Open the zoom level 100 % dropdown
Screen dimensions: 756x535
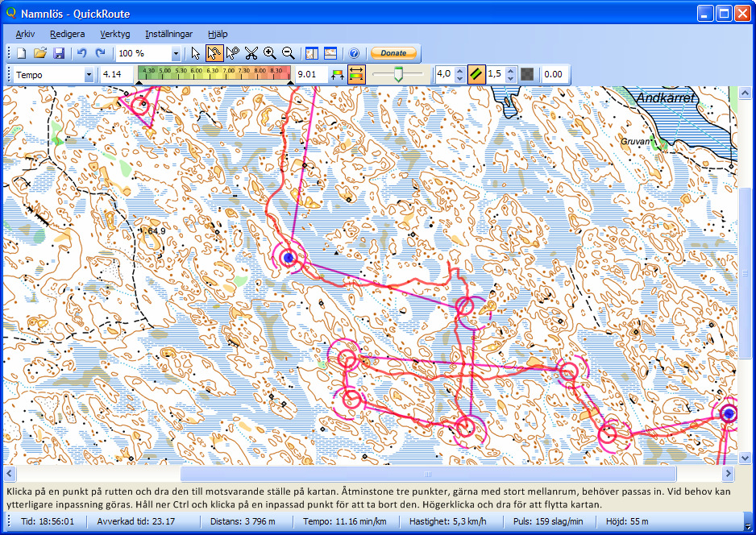(176, 53)
